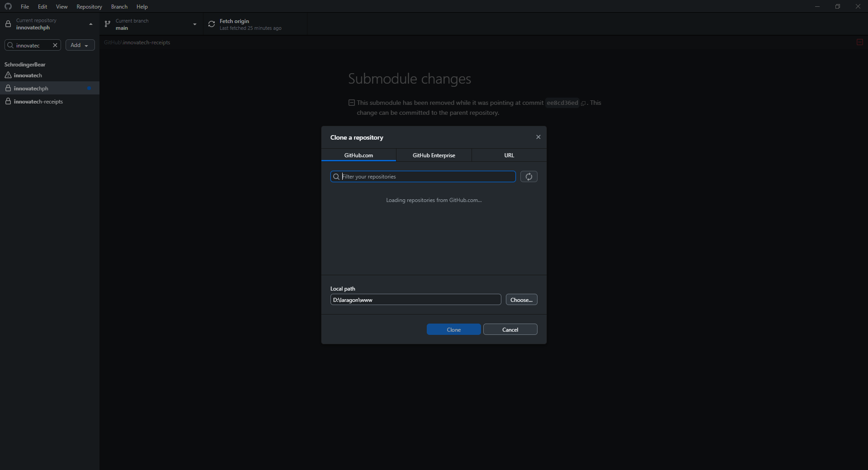Open the Repository menu

click(x=89, y=6)
